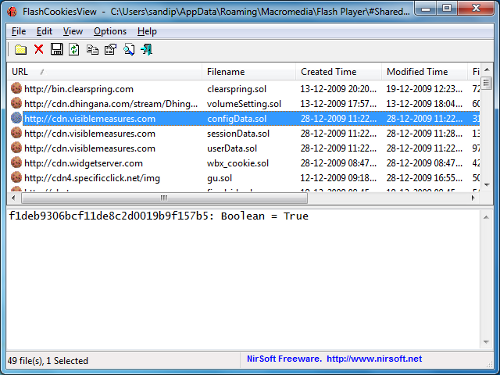500x375 pixels.
Task: Click the clearspring.sol filename cell
Action: (237, 89)
